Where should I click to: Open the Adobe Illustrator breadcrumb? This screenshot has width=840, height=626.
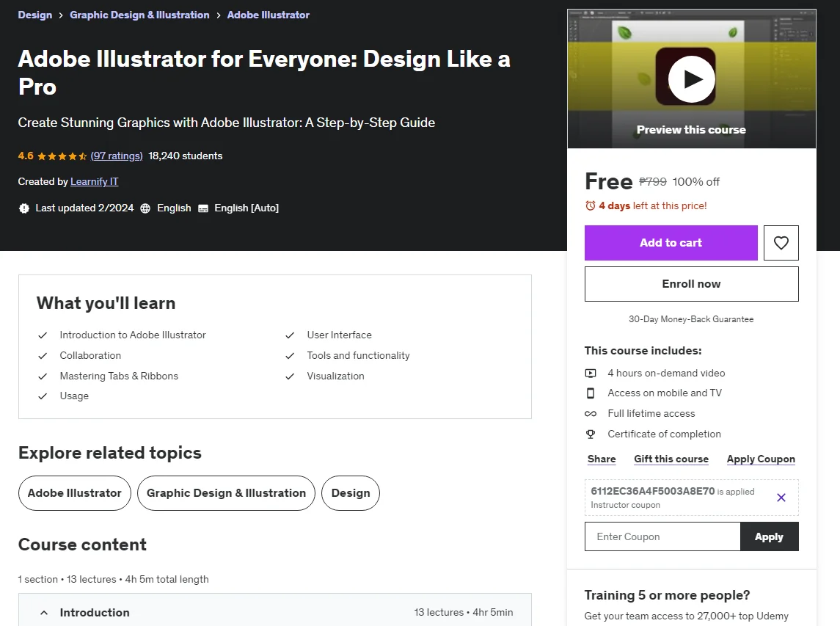tap(268, 15)
